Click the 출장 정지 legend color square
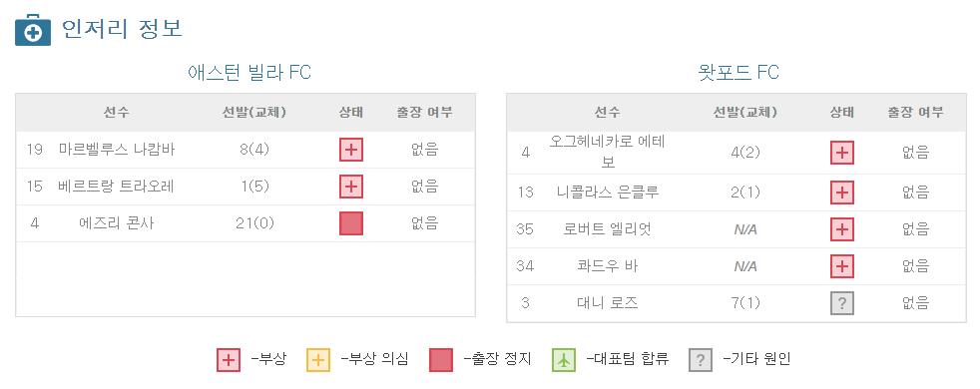 point(441,360)
